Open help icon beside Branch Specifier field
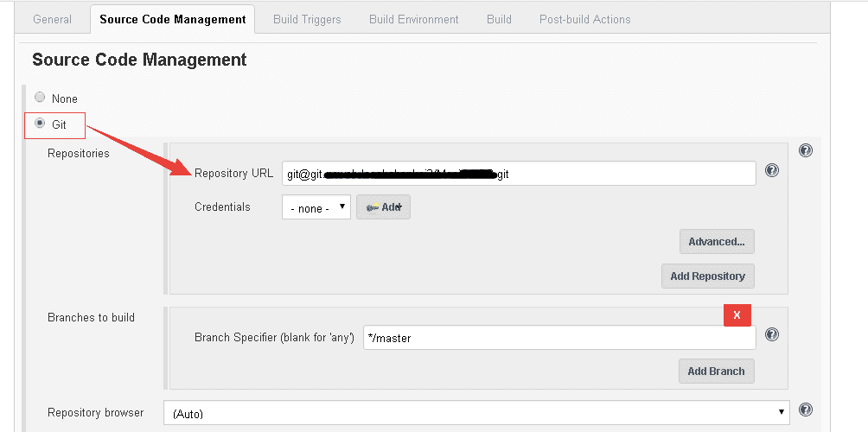 (772, 334)
